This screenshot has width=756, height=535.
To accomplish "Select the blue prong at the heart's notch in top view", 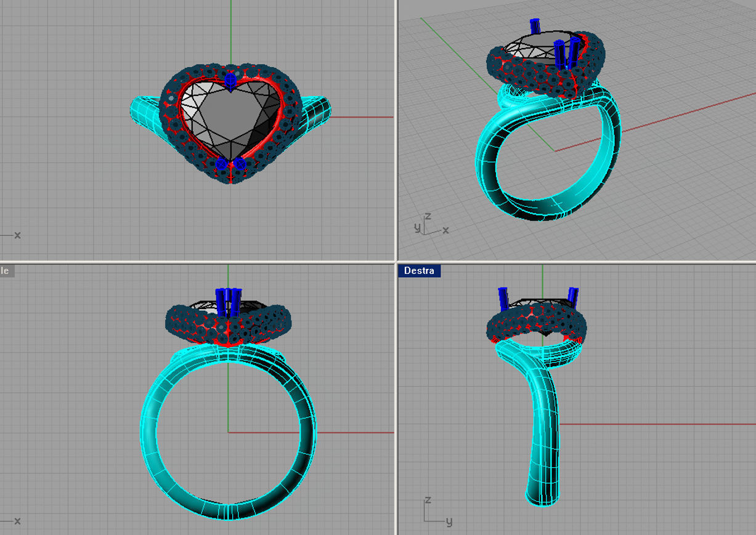I will pyautogui.click(x=230, y=80).
